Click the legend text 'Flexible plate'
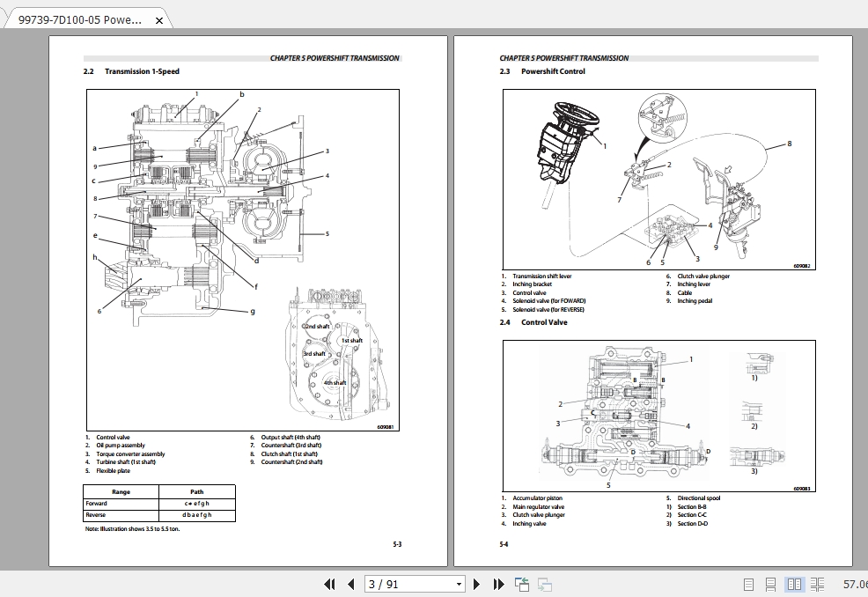868x597 pixels. [114, 471]
